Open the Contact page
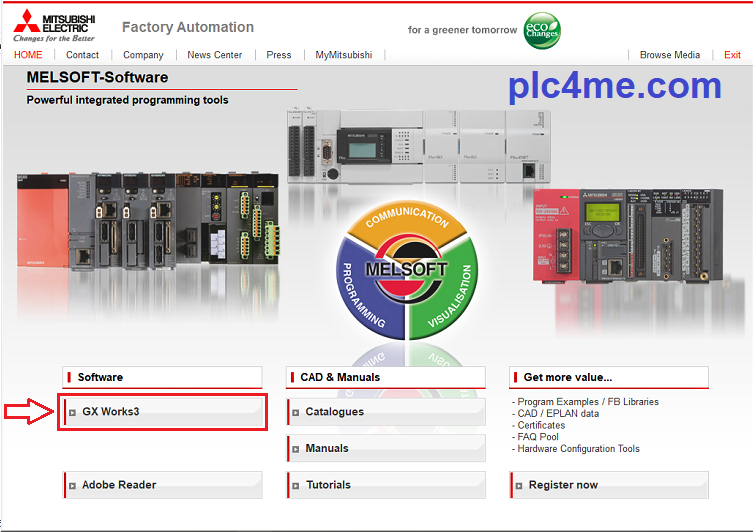This screenshot has width=753, height=532. coord(82,55)
